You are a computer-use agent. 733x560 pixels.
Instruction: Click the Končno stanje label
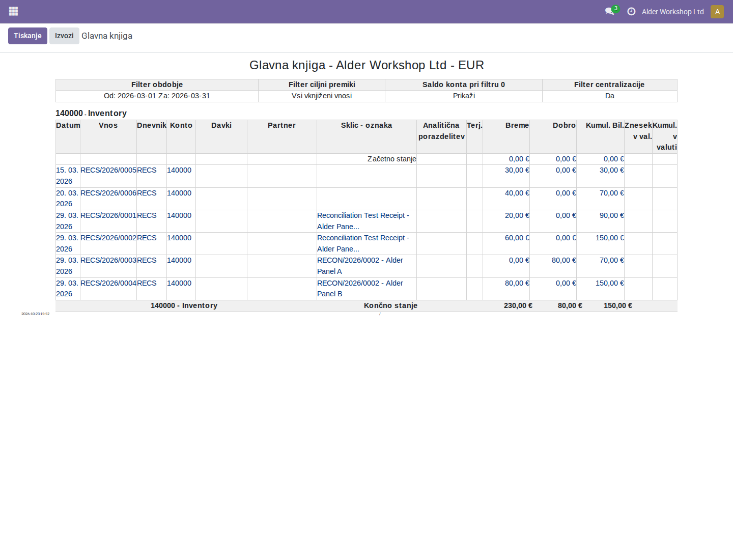coord(390,305)
